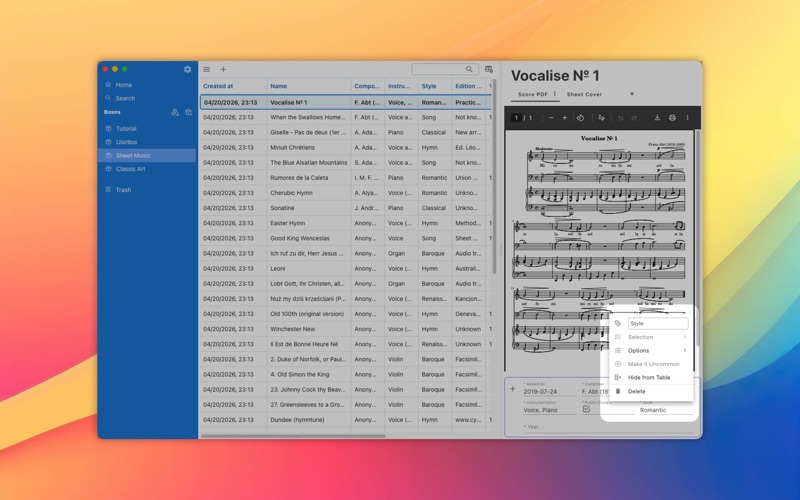Expand the Options submenu
Viewport: 800px width, 500px height.
pyautogui.click(x=652, y=351)
